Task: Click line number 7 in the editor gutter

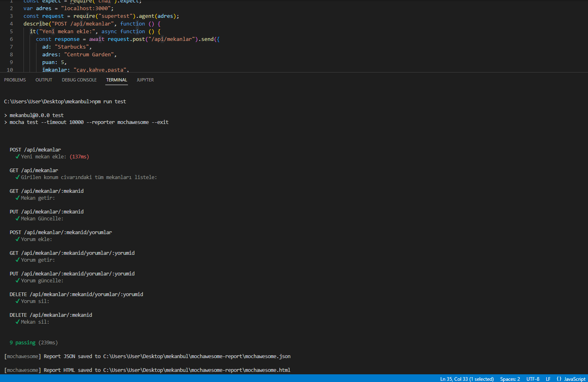Action: pos(11,47)
